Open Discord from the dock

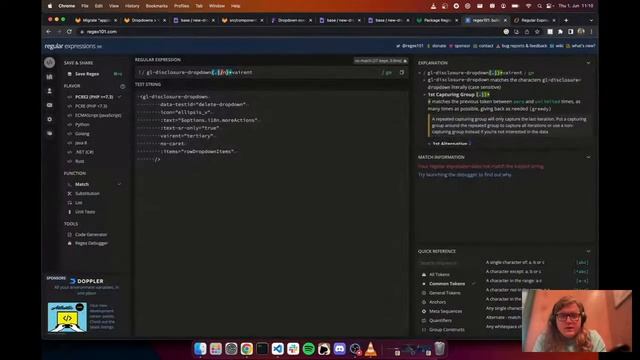coord(340,349)
